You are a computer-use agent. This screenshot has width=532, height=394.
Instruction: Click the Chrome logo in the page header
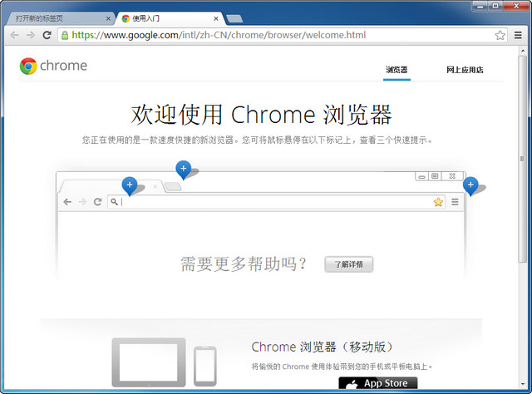28,66
